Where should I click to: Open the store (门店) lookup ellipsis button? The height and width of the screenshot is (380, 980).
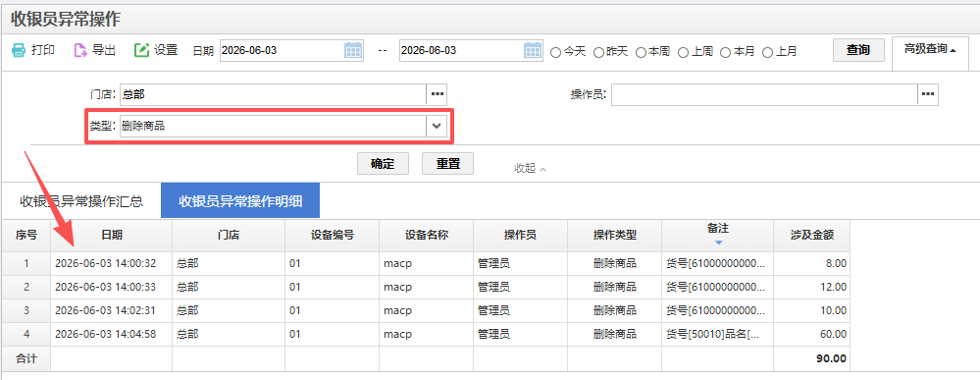coord(437,94)
